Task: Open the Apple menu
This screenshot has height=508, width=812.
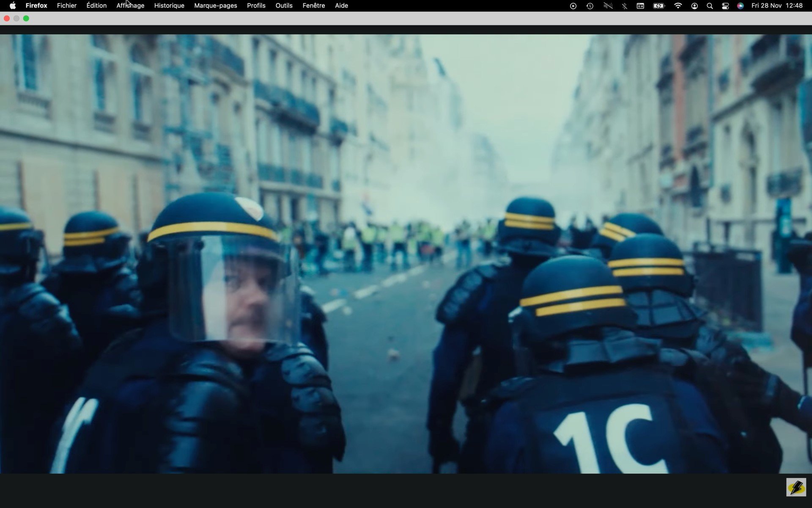Action: [x=13, y=6]
